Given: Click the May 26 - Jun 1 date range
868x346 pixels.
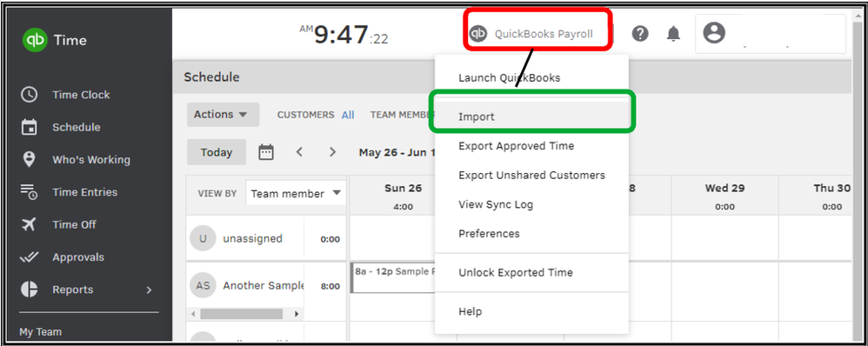Looking at the screenshot, I should [x=397, y=152].
